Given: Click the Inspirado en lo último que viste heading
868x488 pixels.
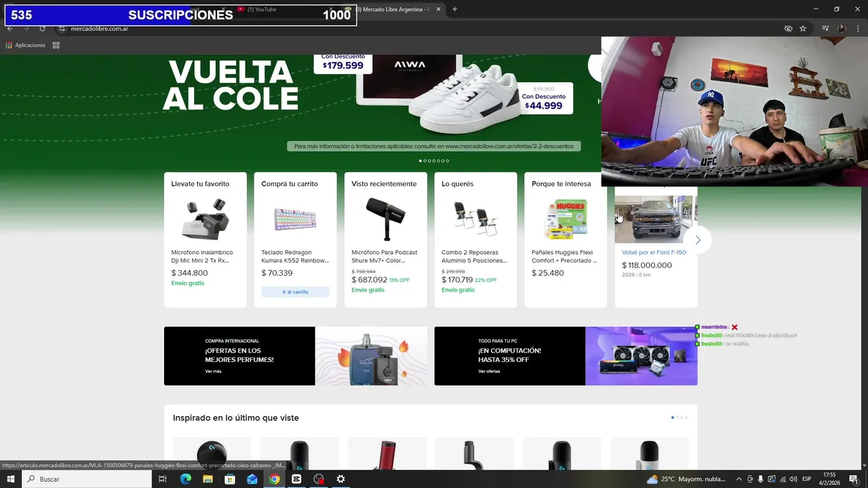Looking at the screenshot, I should (236, 418).
